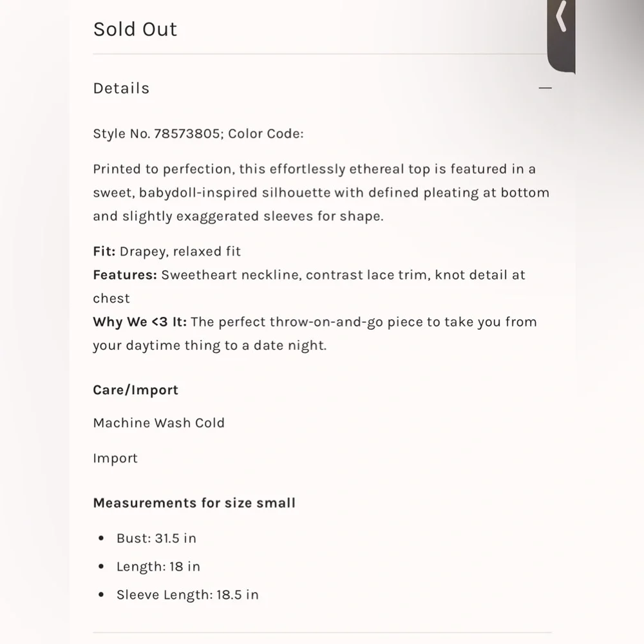644x644 pixels.
Task: Tap the dark chevron tab at top right
Action: [x=561, y=36]
